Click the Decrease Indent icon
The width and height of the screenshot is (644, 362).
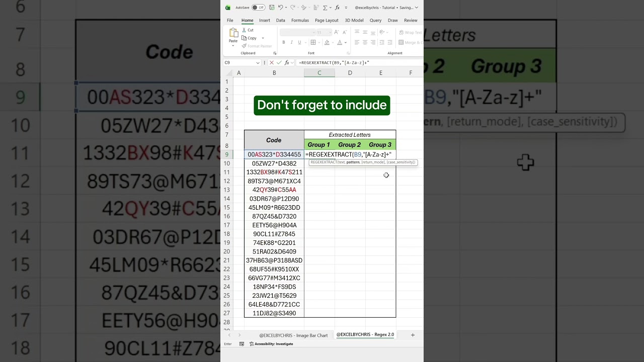(382, 43)
